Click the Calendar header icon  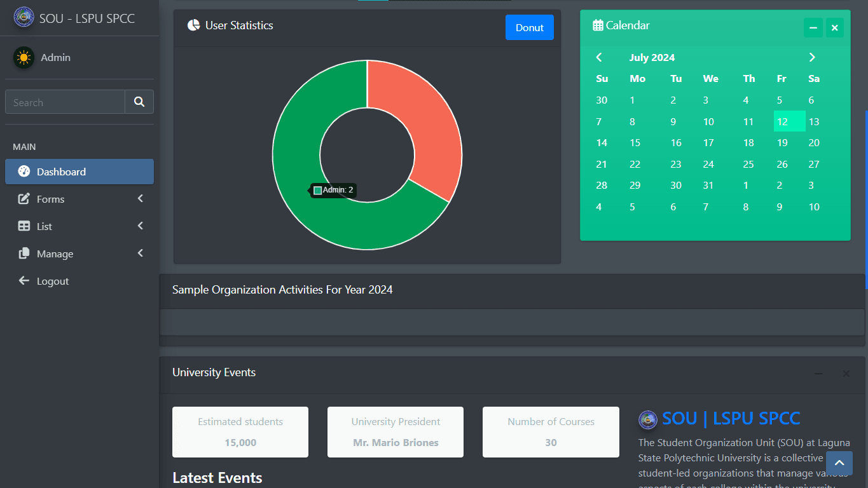tap(598, 25)
